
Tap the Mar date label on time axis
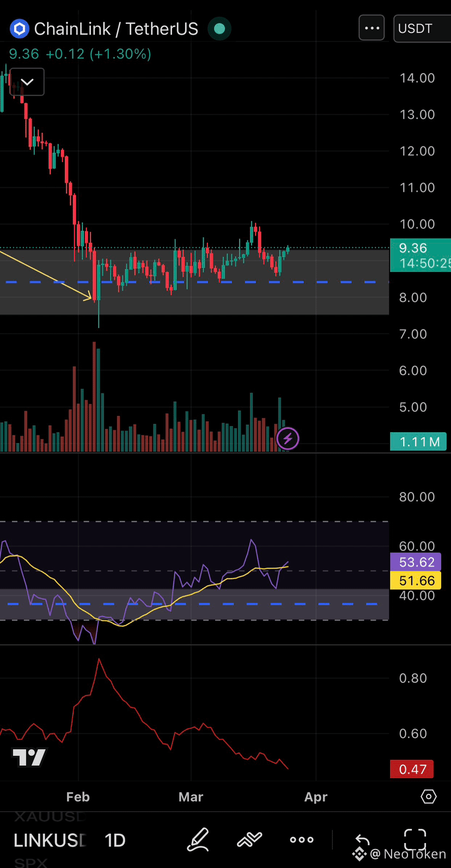(x=191, y=797)
